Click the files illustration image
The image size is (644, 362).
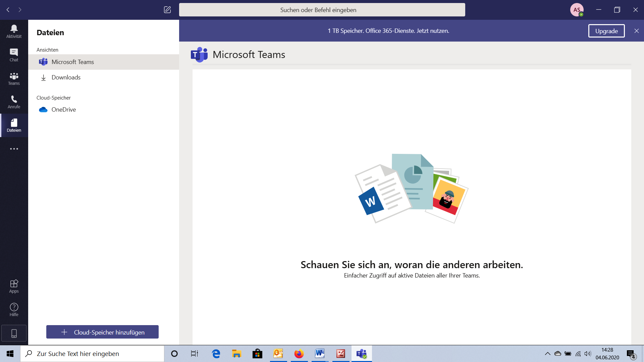point(412,188)
